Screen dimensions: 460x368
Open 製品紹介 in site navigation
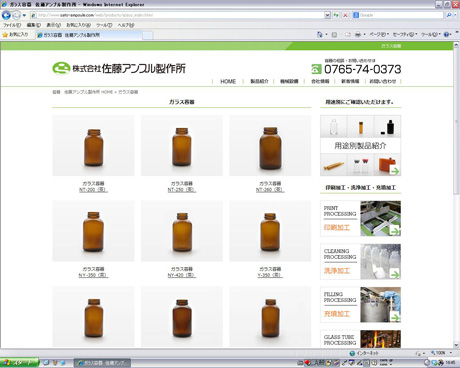[x=259, y=81]
